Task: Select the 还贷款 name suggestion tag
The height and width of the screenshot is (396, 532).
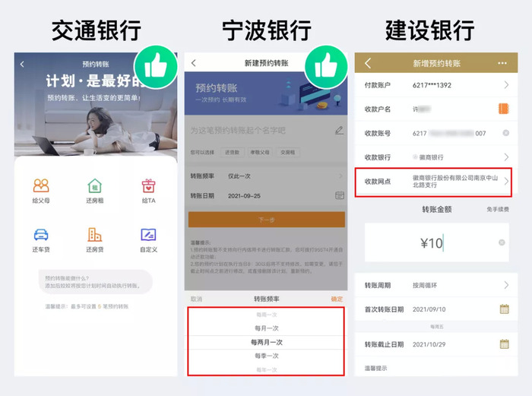Action: coord(232,152)
